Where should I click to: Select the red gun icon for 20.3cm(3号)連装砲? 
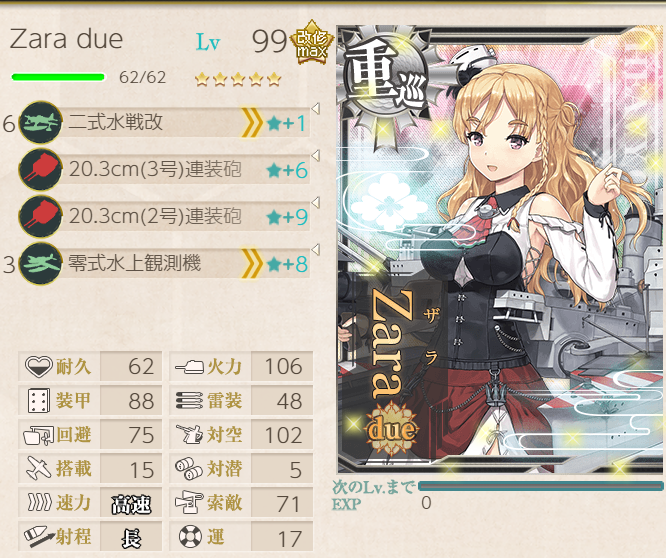[41, 169]
